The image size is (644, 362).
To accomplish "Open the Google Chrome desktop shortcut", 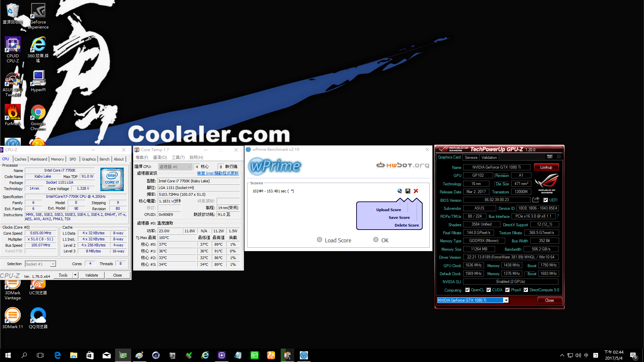I will [x=38, y=117].
